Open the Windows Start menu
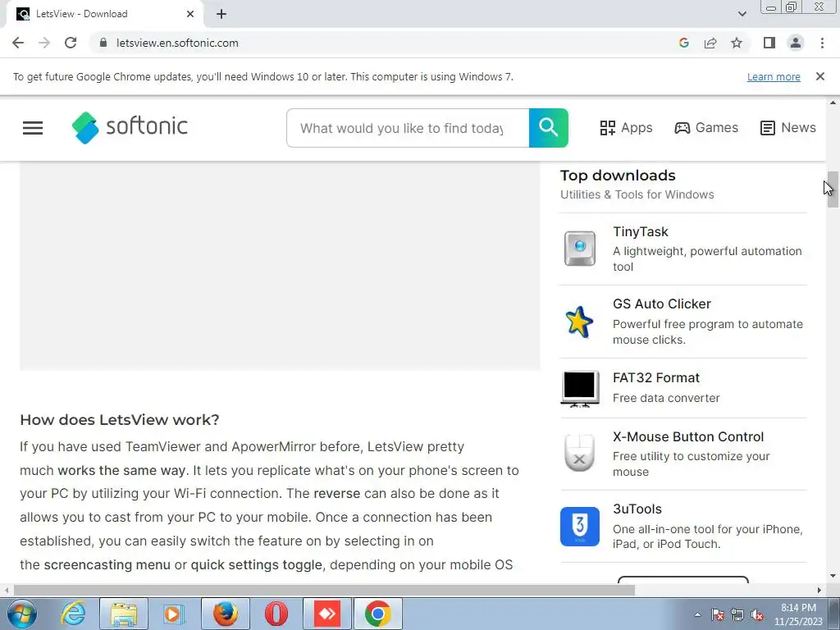Viewport: 840px width, 630px height. 21,614
